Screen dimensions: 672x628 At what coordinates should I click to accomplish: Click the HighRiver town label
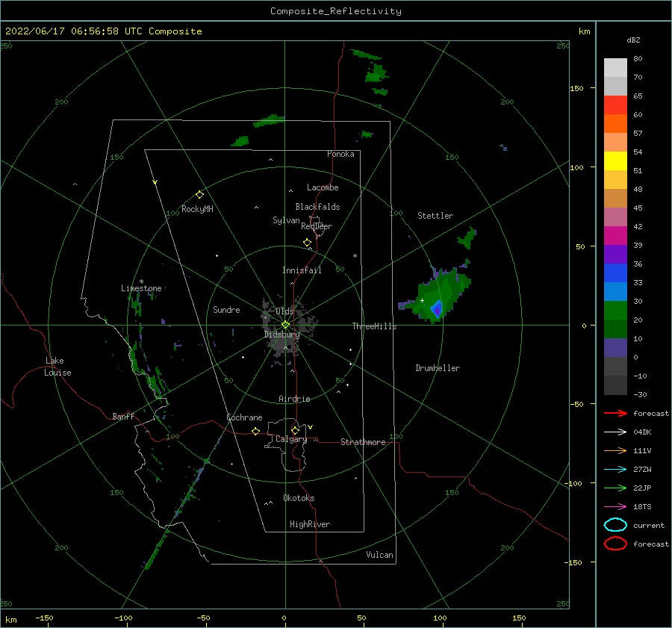click(x=310, y=524)
